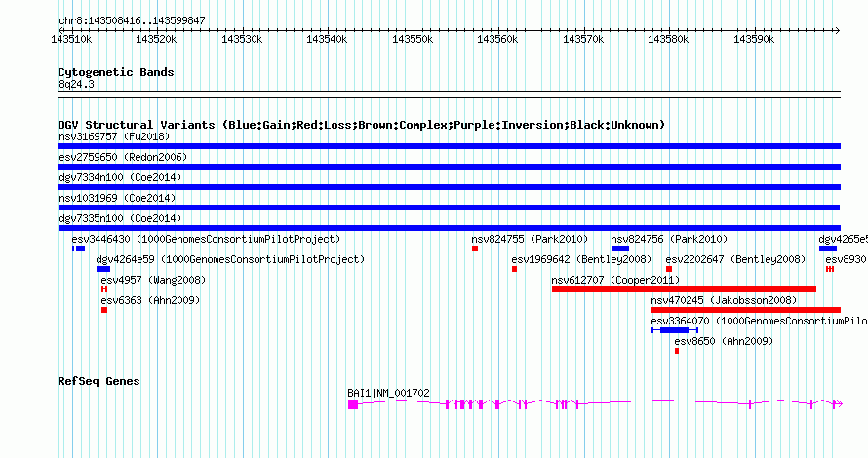Image resolution: width=868 pixels, height=458 pixels.
Task: Click the dgv7335n100 (Coe2014) gain bar
Action: 449,228
